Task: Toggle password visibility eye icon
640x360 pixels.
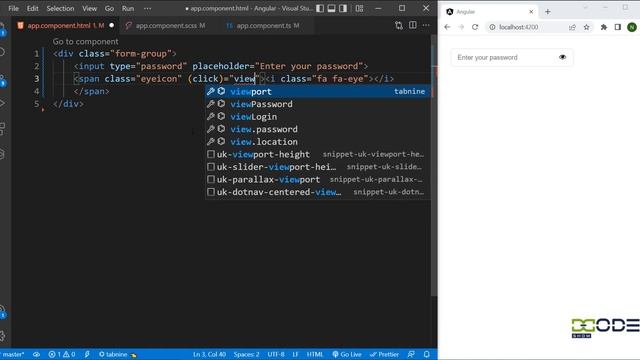Action: (562, 57)
